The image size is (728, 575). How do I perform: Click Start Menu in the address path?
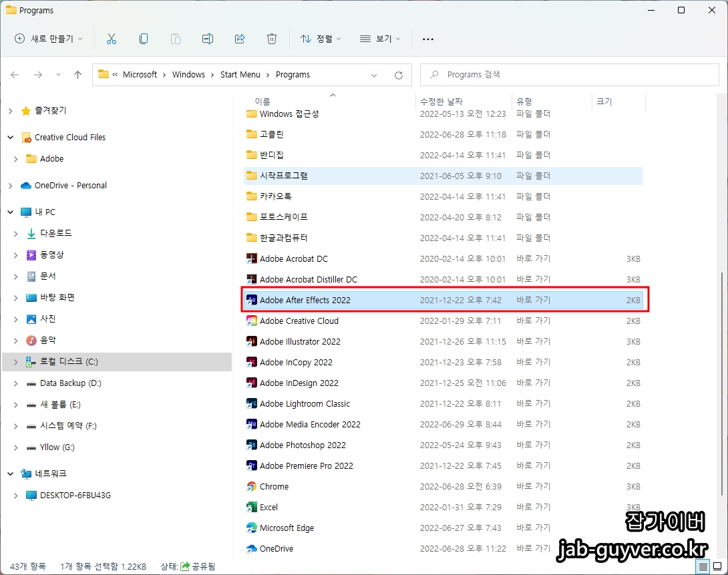[x=240, y=75]
